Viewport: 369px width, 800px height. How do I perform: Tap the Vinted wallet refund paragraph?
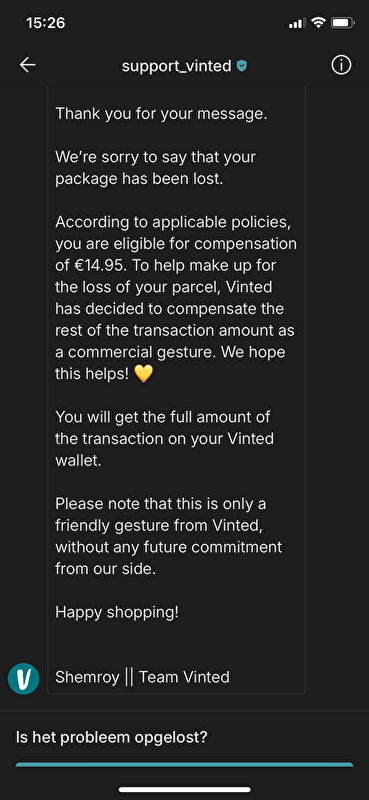click(165, 439)
